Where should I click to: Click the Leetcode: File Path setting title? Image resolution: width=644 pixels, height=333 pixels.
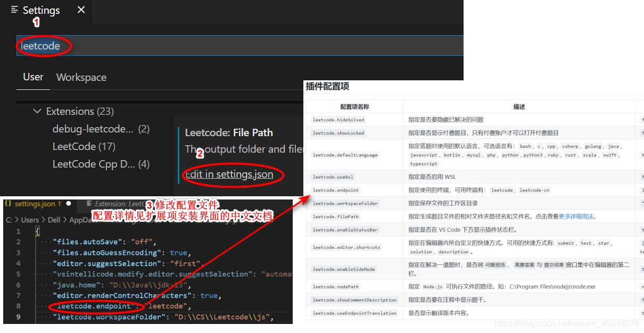tap(229, 132)
